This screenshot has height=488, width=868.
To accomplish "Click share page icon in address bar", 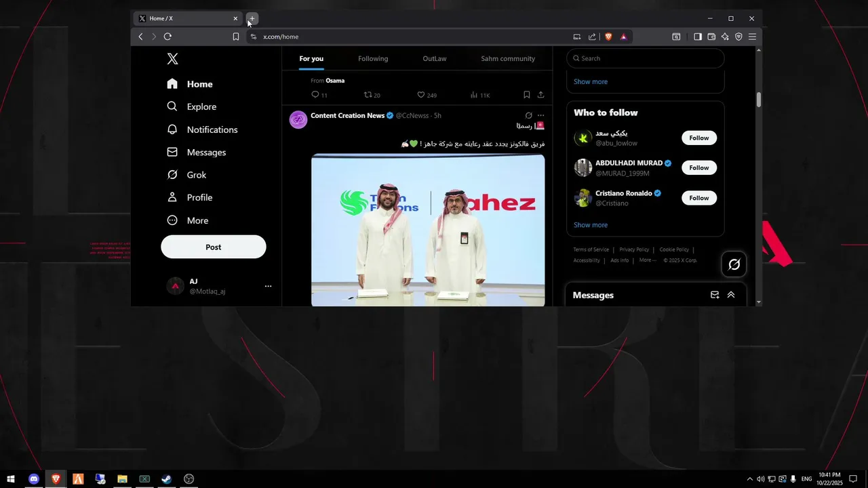I will 592,37.
